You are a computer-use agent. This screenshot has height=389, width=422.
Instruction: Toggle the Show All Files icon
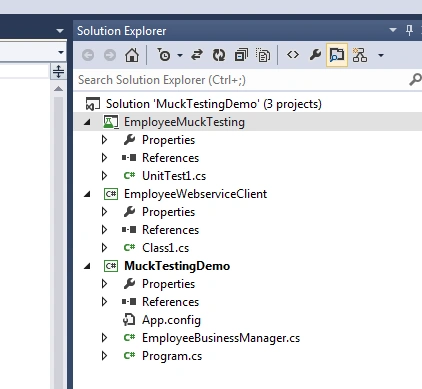tap(263, 55)
